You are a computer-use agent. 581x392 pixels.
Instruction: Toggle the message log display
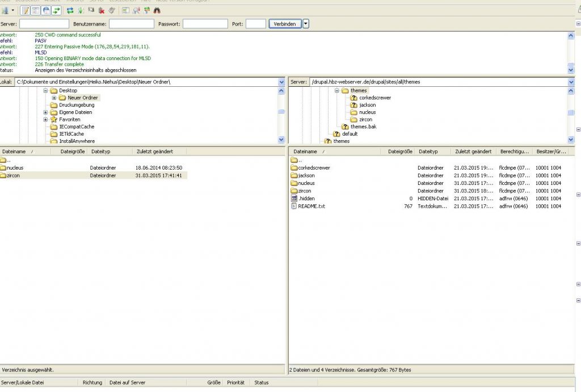25,10
